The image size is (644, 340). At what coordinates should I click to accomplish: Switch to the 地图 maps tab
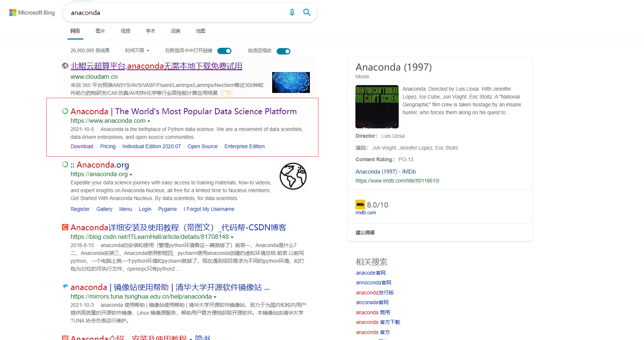[200, 31]
